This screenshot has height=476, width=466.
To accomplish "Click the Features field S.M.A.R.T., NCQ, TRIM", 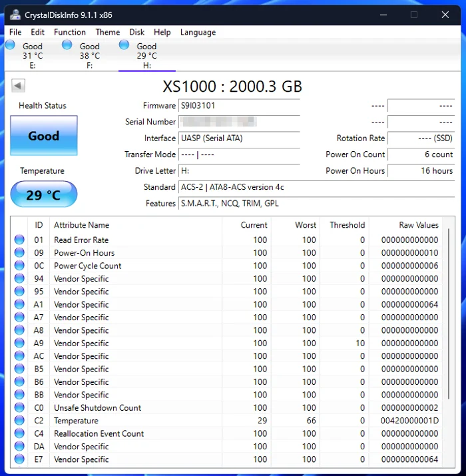I will pyautogui.click(x=317, y=204).
